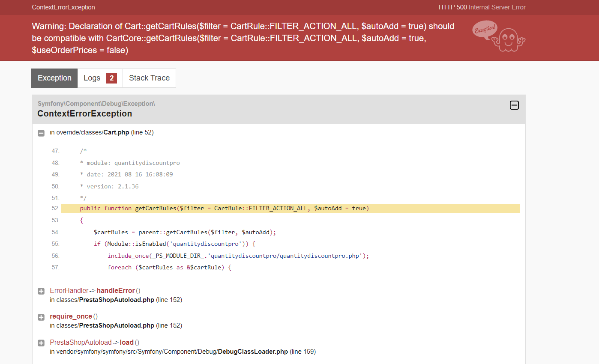Click the handleError method name
This screenshot has width=599, height=364.
click(116, 290)
